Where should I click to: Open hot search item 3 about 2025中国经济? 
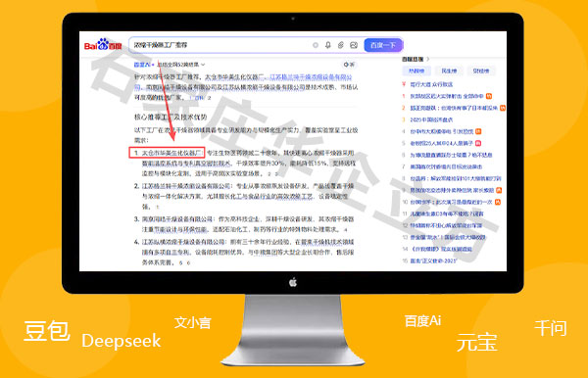(431, 119)
